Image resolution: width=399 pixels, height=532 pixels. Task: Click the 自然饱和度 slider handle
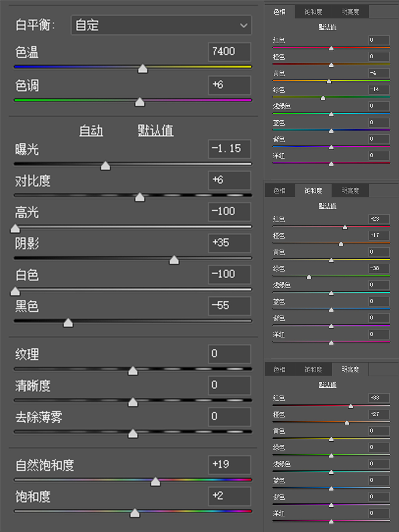pos(155,482)
